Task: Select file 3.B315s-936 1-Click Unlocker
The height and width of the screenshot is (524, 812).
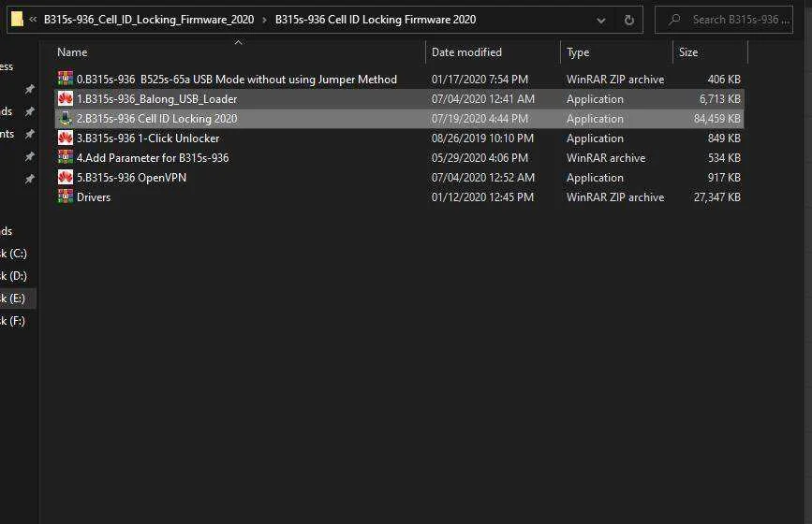Action: [148, 138]
